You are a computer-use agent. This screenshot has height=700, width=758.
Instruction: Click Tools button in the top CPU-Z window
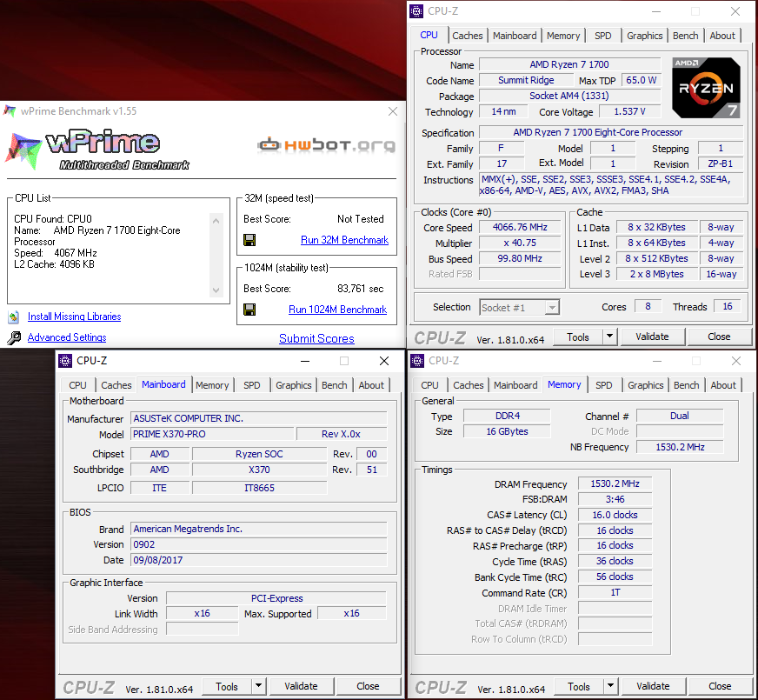coord(578,337)
